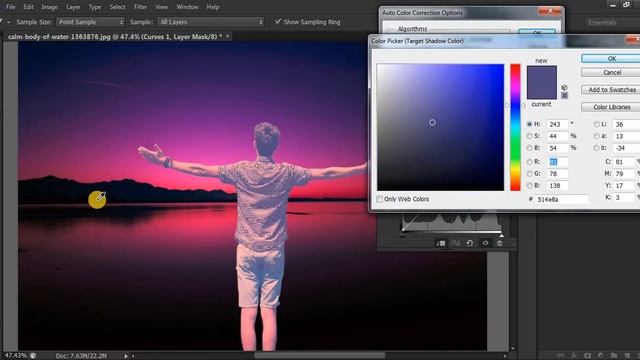Image resolution: width=640 pixels, height=360 pixels.
Task: Open the Essentials workspace dropdown
Action: (x=613, y=22)
